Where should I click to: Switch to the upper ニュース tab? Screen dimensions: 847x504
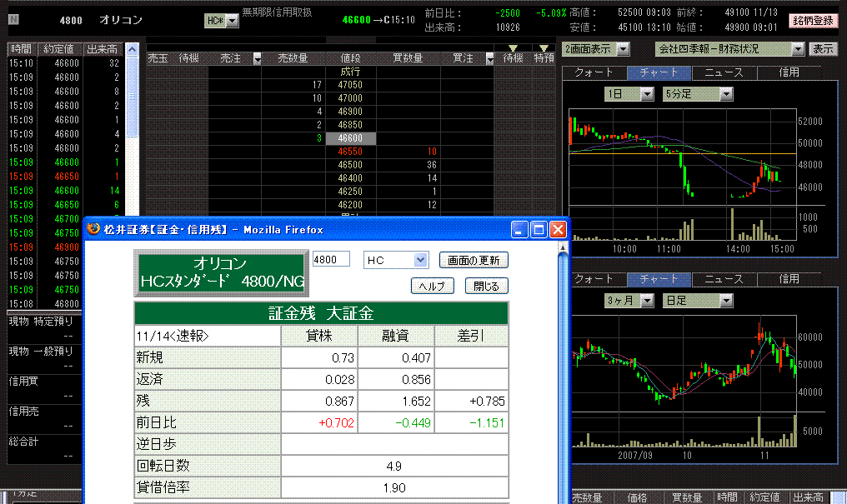[724, 72]
